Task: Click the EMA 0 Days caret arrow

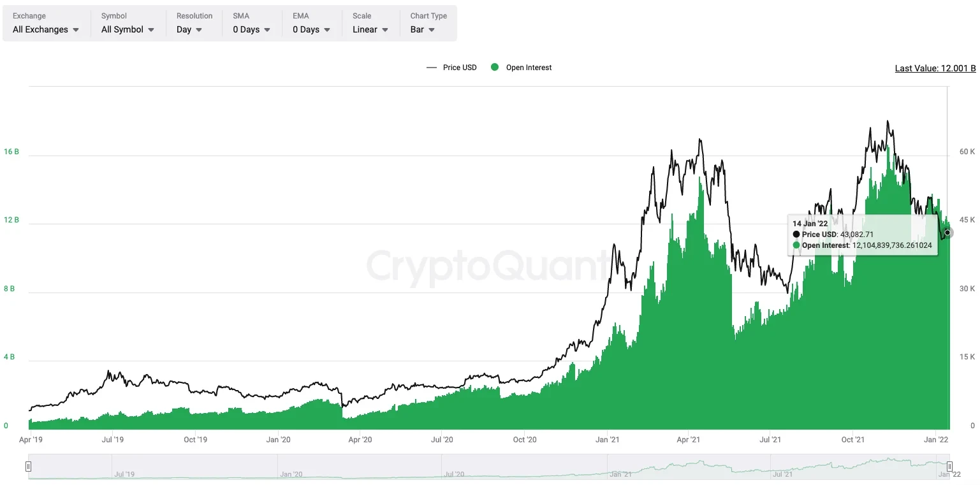Action: click(x=326, y=30)
